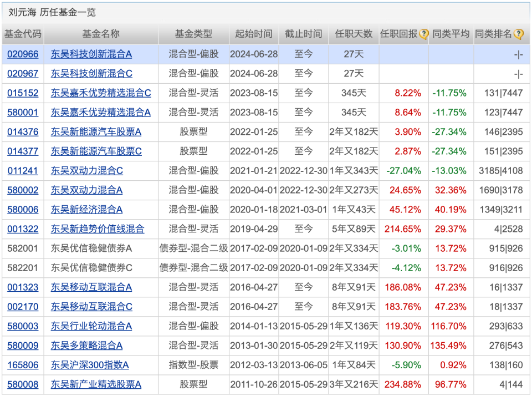This screenshot has height=396, width=532.
Task: Click the 刘元海 历任基金一览 title
Action: click(x=52, y=13)
